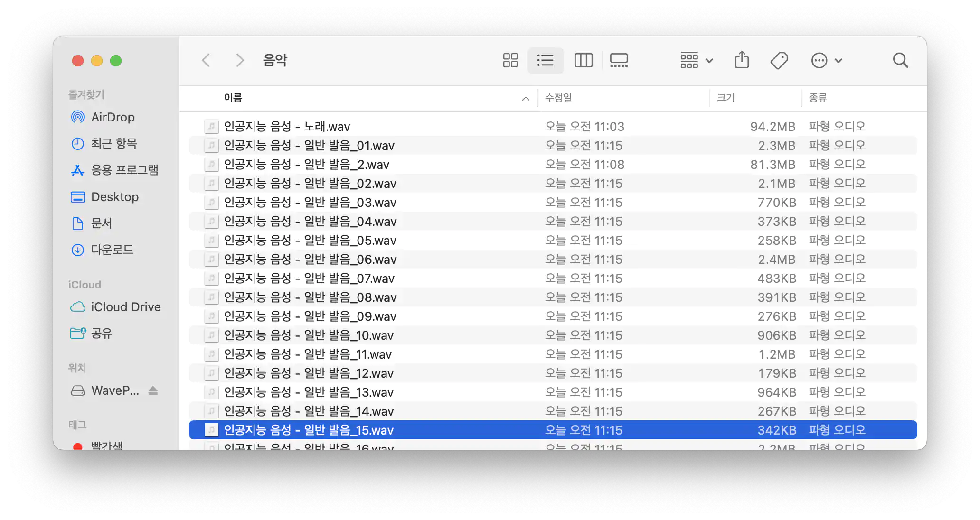Open Finder search
Viewport: 980px width, 520px height.
pos(900,60)
